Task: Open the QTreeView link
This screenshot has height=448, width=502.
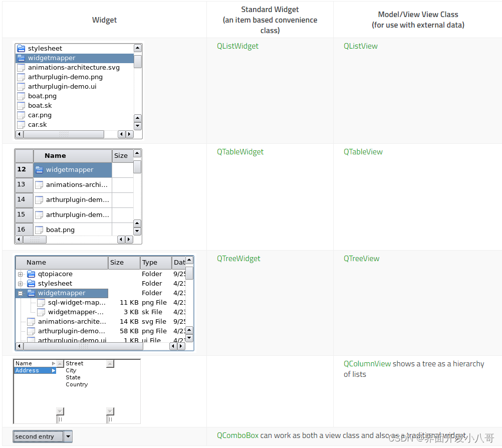Action: point(361,259)
